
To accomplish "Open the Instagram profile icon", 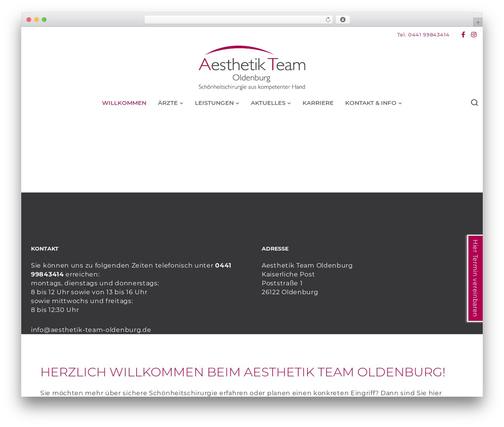I will tap(474, 35).
